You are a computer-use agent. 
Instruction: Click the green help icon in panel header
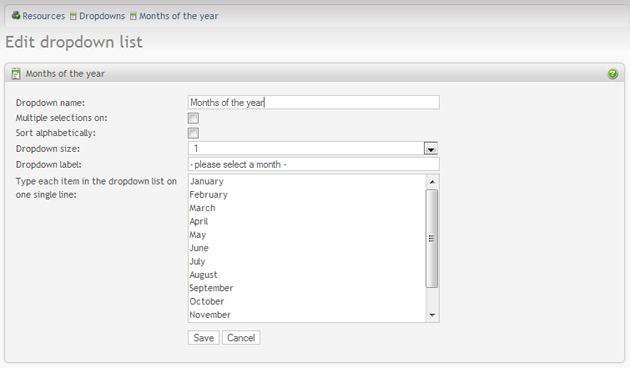pyautogui.click(x=612, y=74)
